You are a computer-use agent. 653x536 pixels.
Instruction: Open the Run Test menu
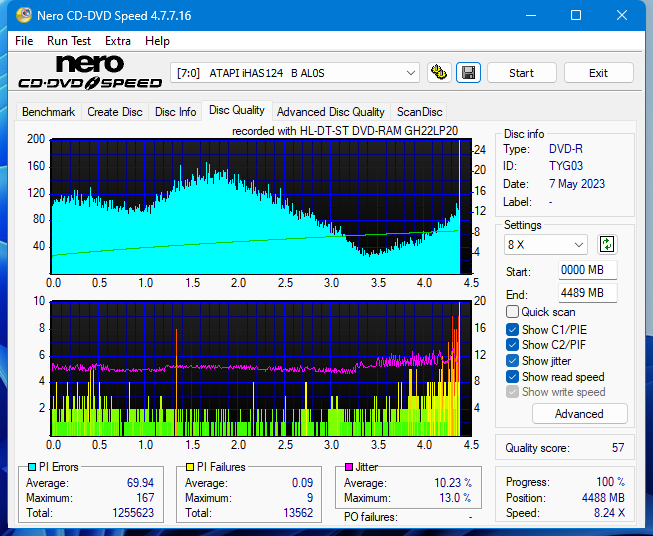tap(68, 41)
